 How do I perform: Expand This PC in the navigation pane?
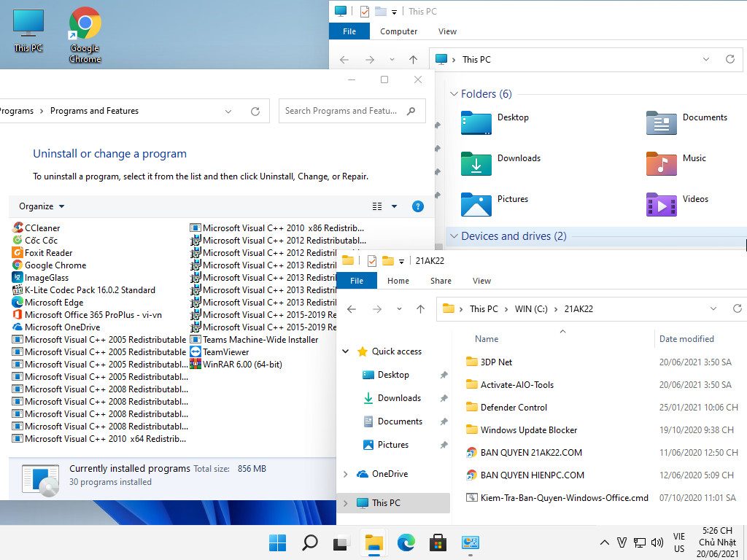tap(345, 503)
